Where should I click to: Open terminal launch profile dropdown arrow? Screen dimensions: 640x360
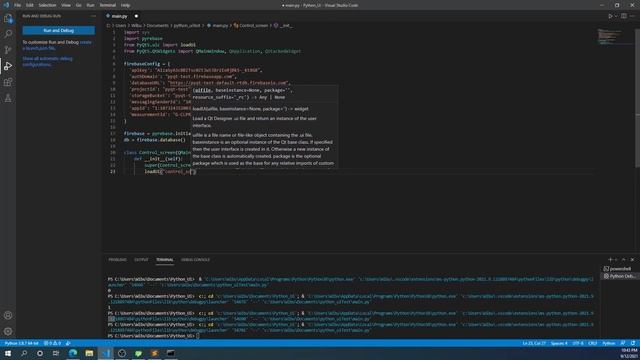[616, 260]
